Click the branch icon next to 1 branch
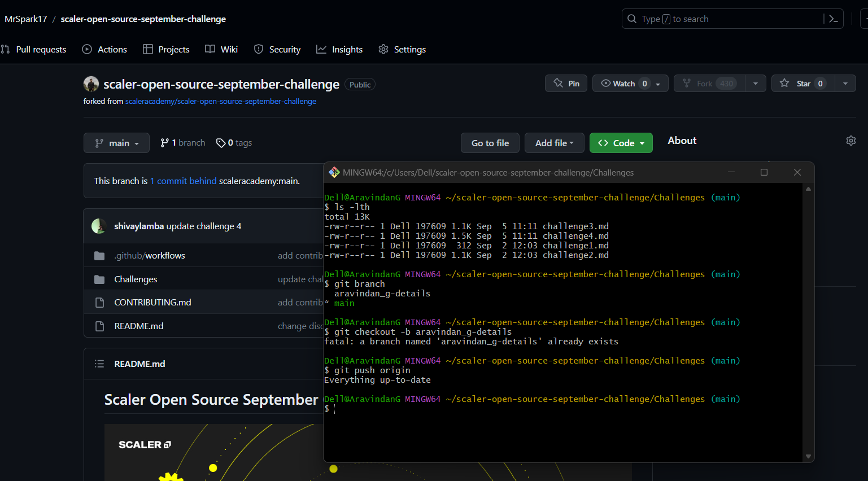The image size is (868, 481). pos(163,142)
